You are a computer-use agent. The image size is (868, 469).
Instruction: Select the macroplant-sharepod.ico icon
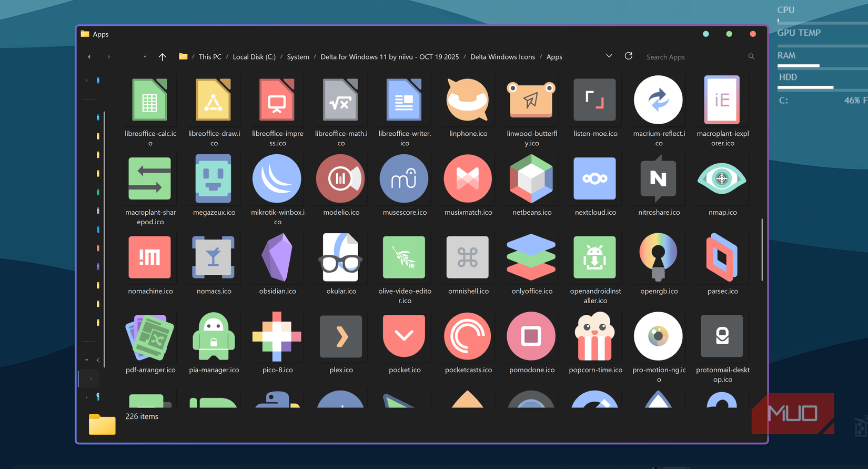click(x=150, y=179)
